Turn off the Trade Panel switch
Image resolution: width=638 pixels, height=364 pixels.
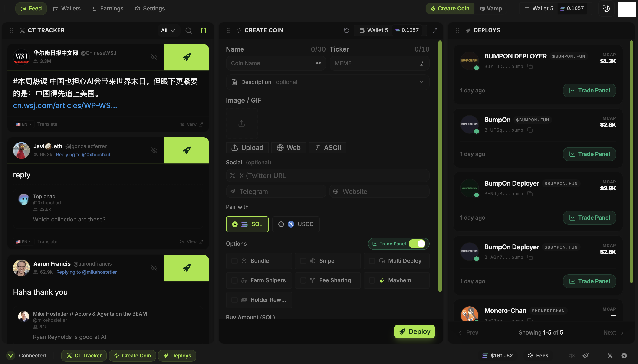click(x=417, y=244)
